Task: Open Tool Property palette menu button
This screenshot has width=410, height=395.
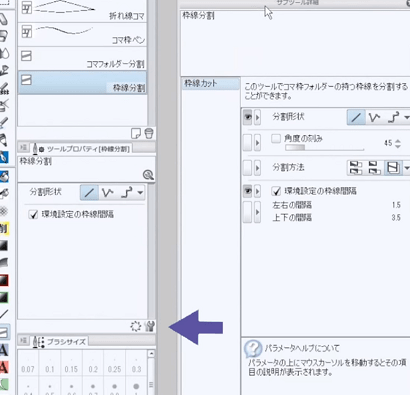Action: click(x=23, y=148)
